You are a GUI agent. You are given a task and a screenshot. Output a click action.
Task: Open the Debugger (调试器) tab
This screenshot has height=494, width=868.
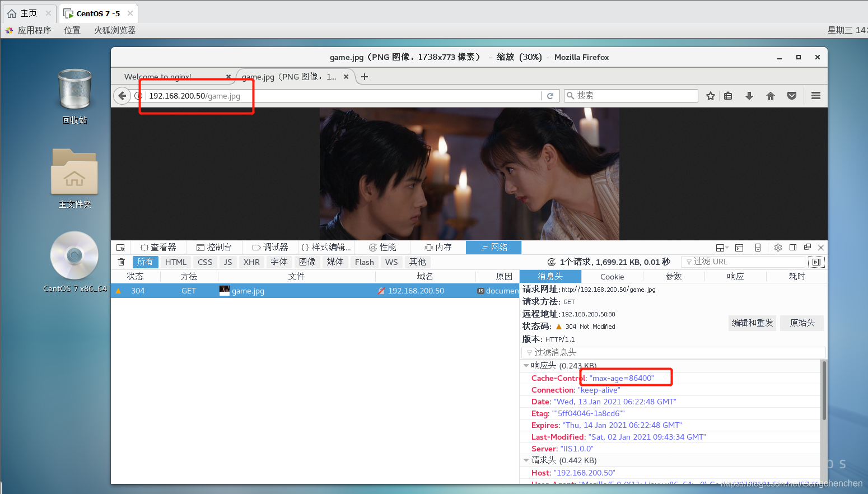(x=270, y=248)
